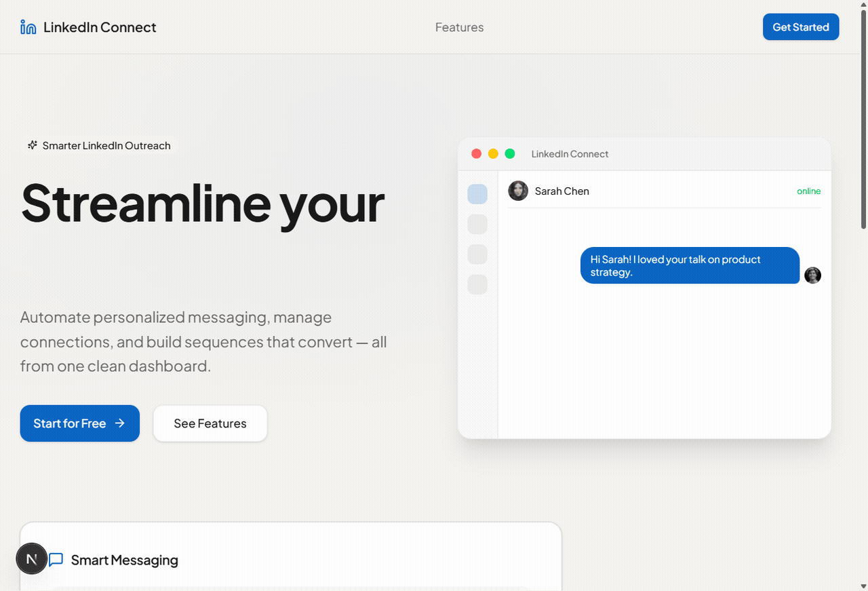The width and height of the screenshot is (868, 591).
Task: Click Sarah Chen's profile avatar
Action: 518,191
